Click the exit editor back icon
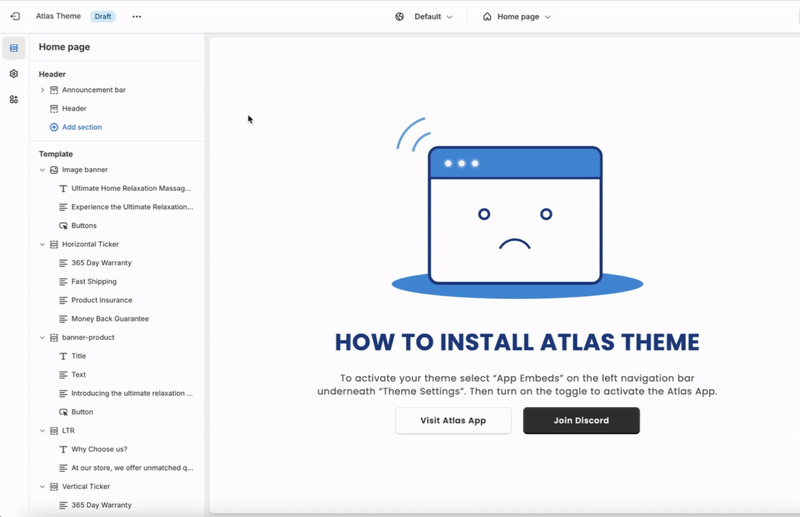The height and width of the screenshot is (517, 800). coord(15,16)
